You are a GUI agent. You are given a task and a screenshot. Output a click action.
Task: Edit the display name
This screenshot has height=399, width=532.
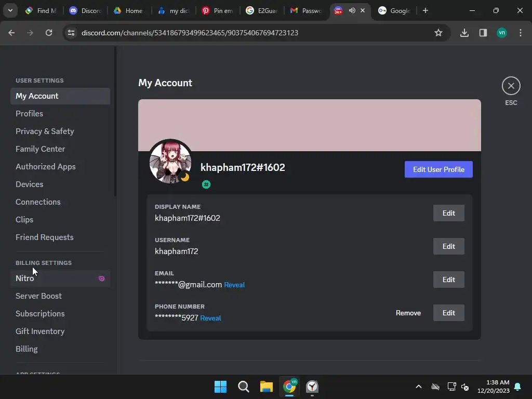pos(448,213)
